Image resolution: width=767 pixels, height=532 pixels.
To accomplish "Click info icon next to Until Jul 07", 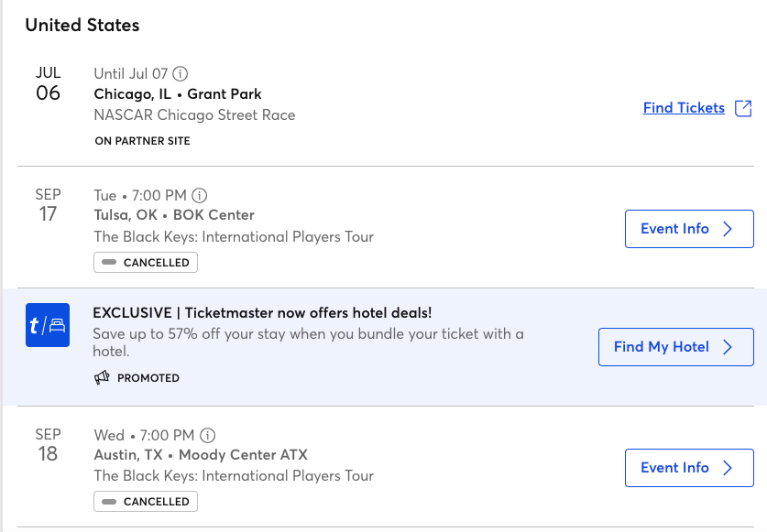I will pos(181,74).
